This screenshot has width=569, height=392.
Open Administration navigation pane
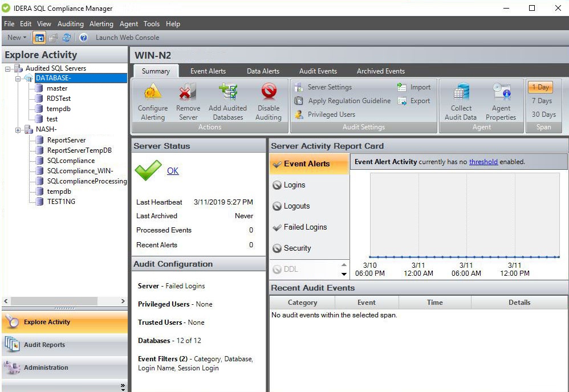pos(64,367)
